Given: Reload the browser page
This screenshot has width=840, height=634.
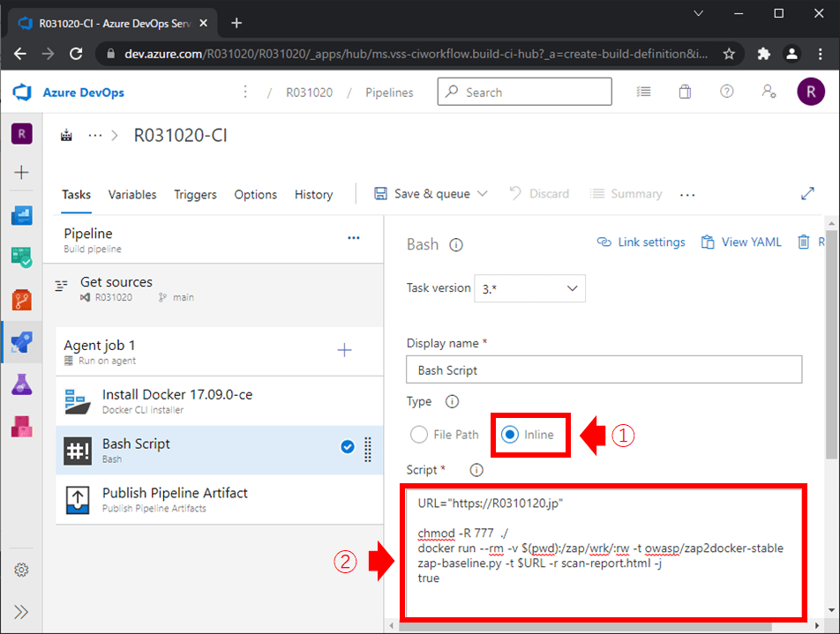Looking at the screenshot, I should tap(76, 54).
